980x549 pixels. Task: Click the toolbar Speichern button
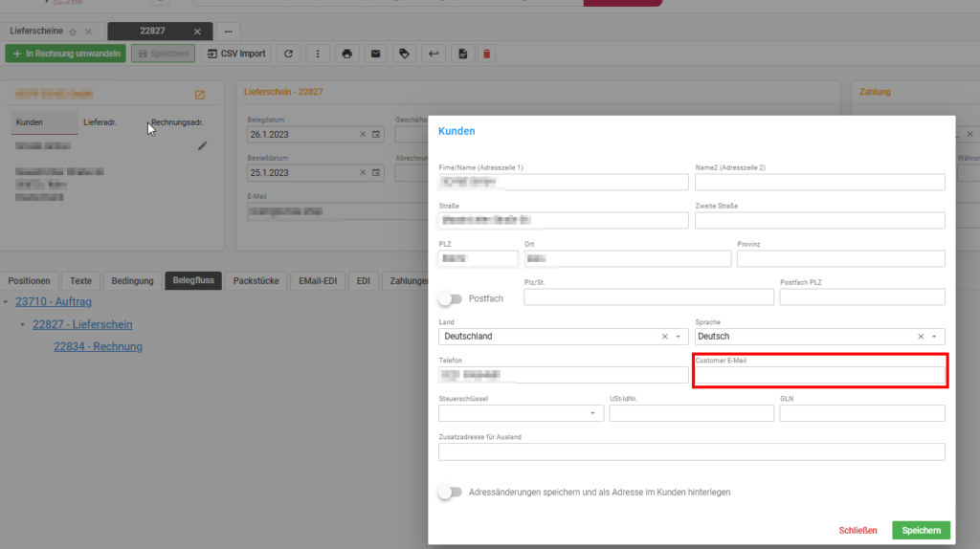pyautogui.click(x=163, y=54)
